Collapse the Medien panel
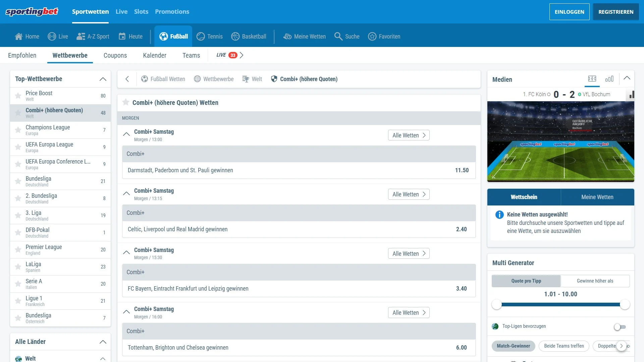The height and width of the screenshot is (362, 644). [x=627, y=78]
